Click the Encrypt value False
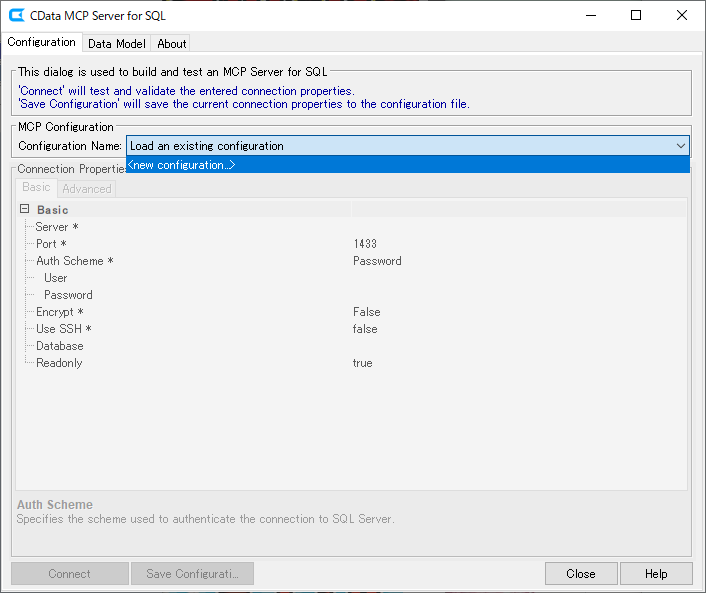706x593 pixels. (x=367, y=312)
